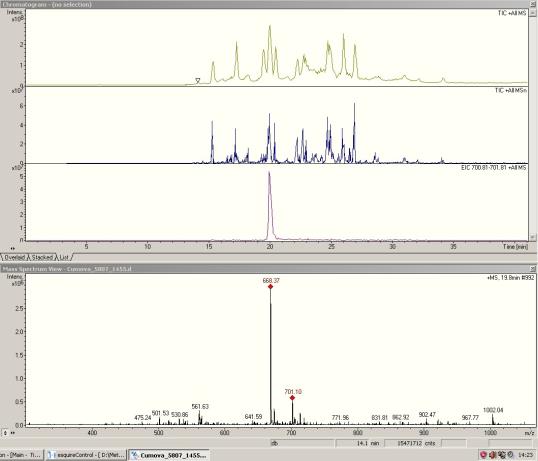This screenshot has height=461, width=538.
Task: Click the 'TIC +All MSn' trace label
Action: tap(510, 90)
